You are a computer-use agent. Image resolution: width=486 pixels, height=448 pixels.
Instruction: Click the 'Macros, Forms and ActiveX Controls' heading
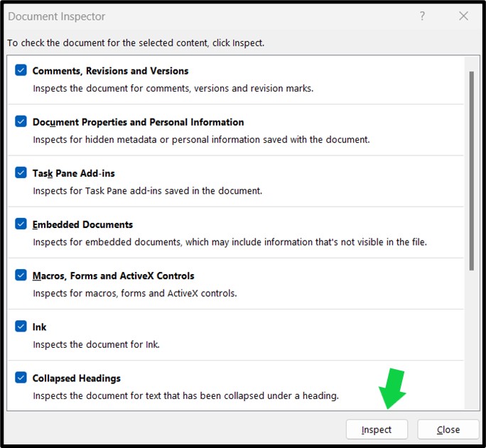pyautogui.click(x=113, y=275)
